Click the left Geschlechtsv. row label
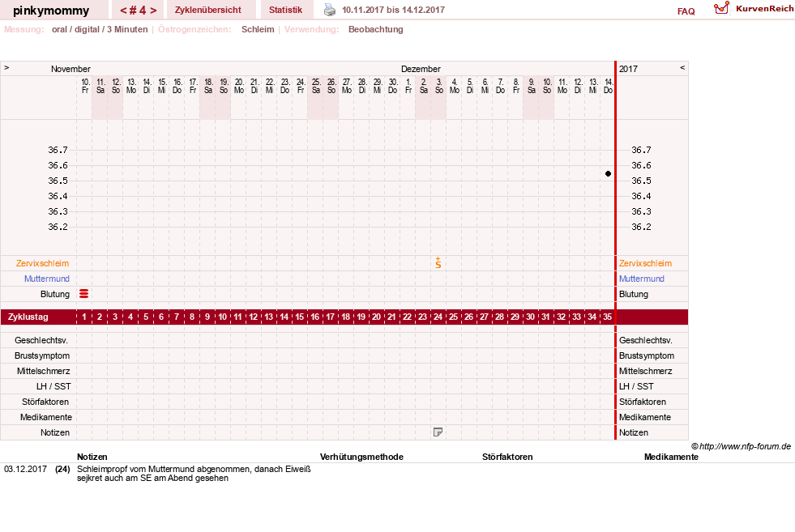The width and height of the screenshot is (795, 532). [x=41, y=340]
